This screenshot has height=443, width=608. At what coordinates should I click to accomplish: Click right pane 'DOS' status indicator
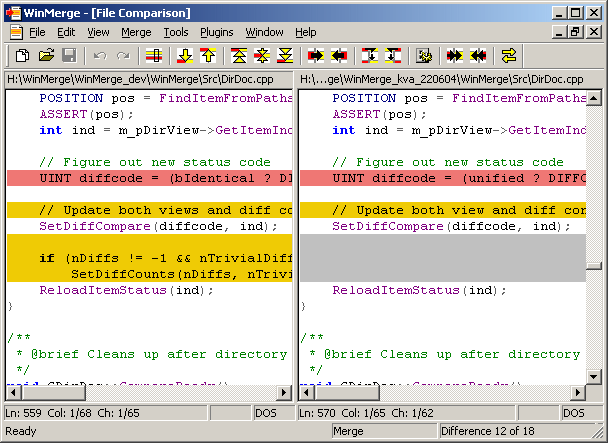(x=581, y=413)
